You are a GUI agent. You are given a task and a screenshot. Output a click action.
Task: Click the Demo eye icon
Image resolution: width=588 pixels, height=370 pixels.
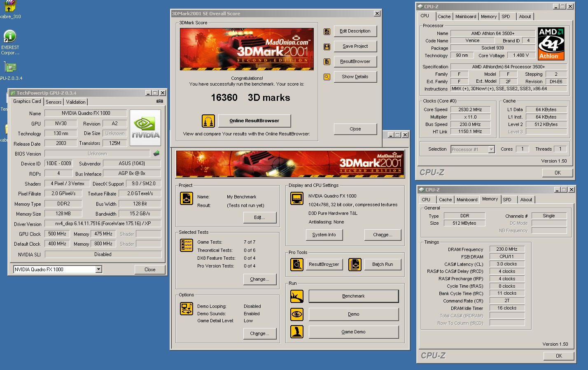[297, 314]
